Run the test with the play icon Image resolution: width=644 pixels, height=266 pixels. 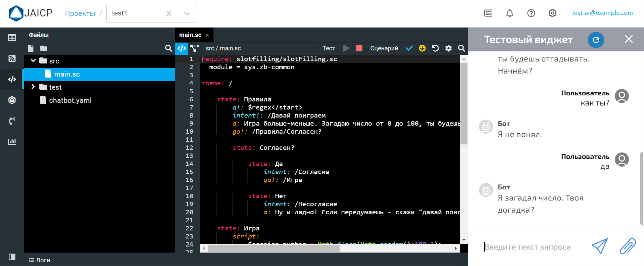346,48
